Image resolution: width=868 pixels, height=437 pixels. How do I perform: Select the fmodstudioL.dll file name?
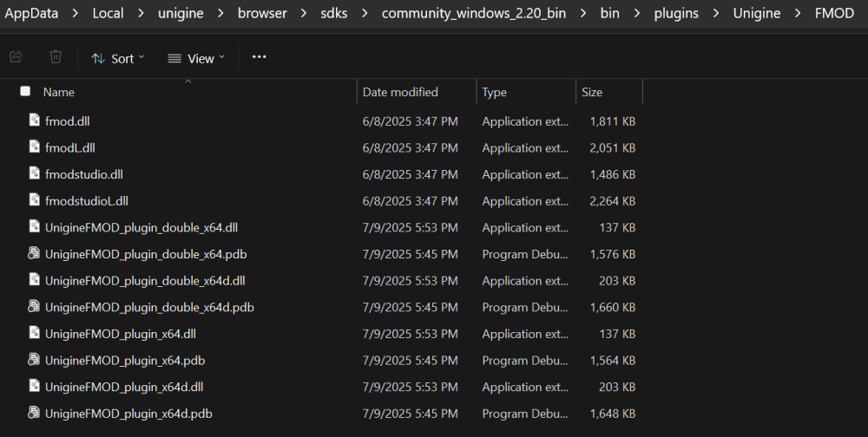coord(87,201)
